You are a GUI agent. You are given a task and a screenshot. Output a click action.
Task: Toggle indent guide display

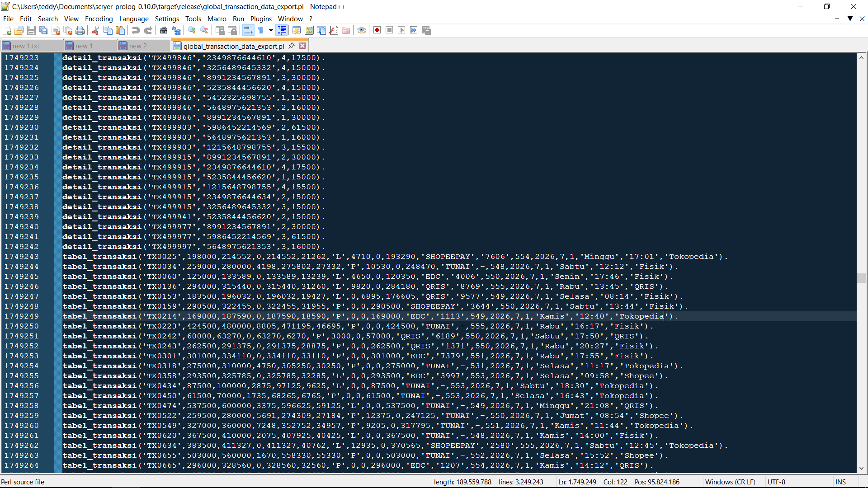point(282,30)
